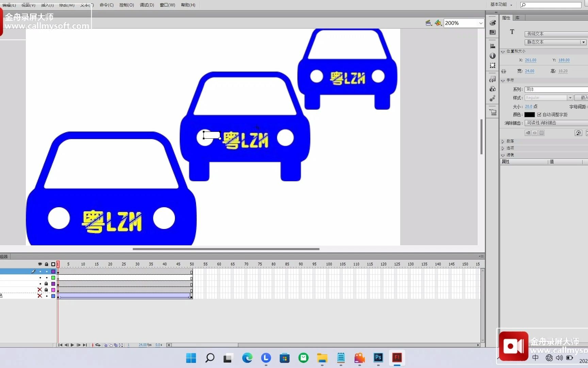
Task: Open the Info panel icon
Action: (492, 56)
